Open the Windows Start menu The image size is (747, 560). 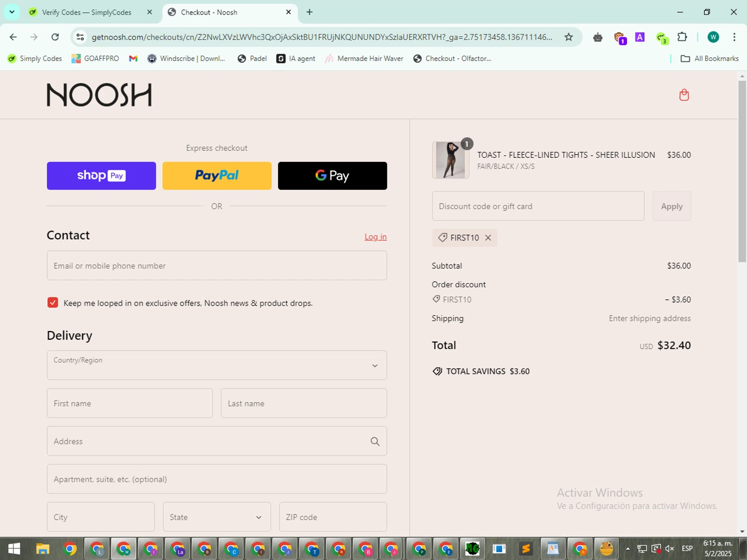click(14, 549)
